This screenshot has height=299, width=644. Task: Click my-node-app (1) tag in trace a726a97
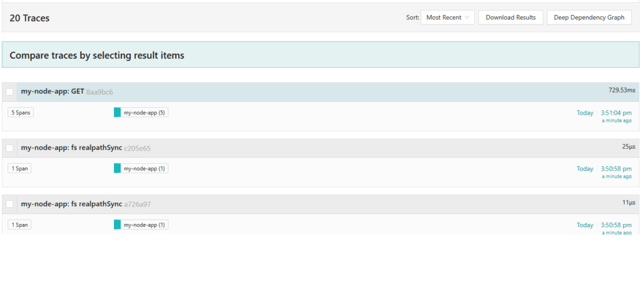point(144,225)
